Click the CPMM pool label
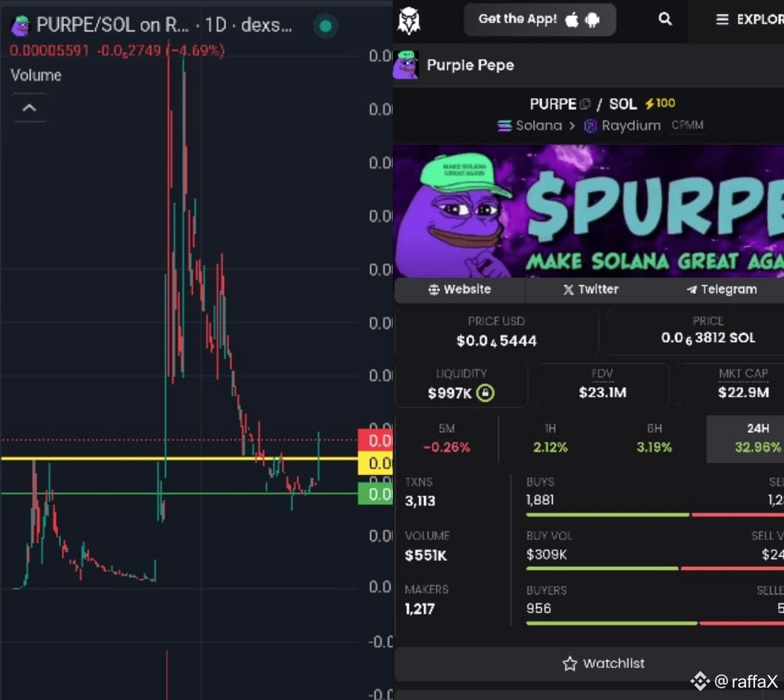Image resolution: width=784 pixels, height=700 pixels. pos(687,125)
